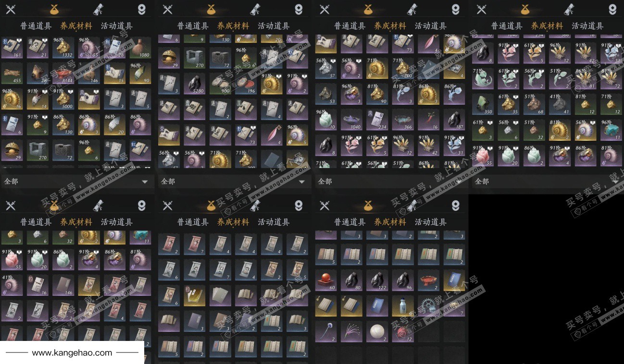Select the gold ore item with count 1332
The image size is (624, 364).
click(x=63, y=48)
